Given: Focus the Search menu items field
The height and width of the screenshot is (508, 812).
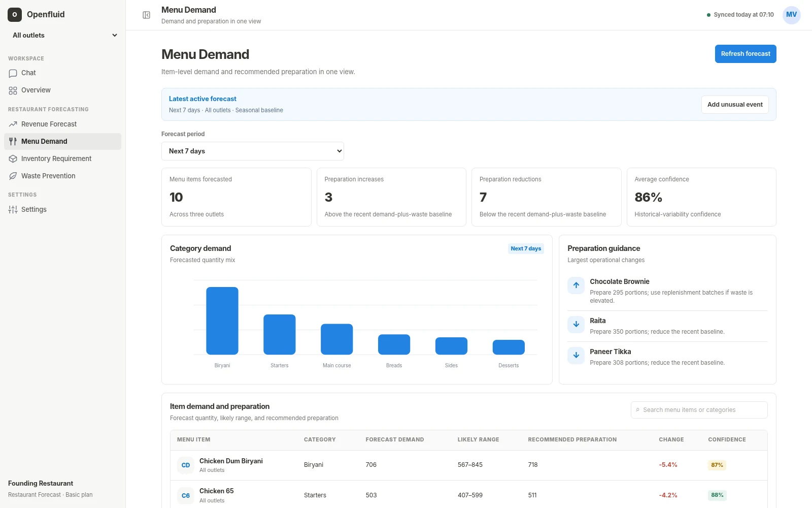Looking at the screenshot, I should [x=699, y=410].
